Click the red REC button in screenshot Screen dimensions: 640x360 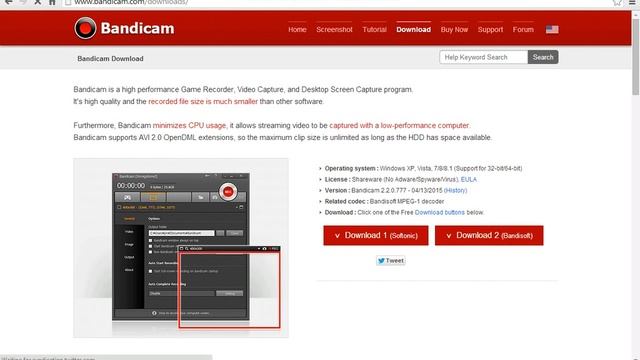[228, 192]
